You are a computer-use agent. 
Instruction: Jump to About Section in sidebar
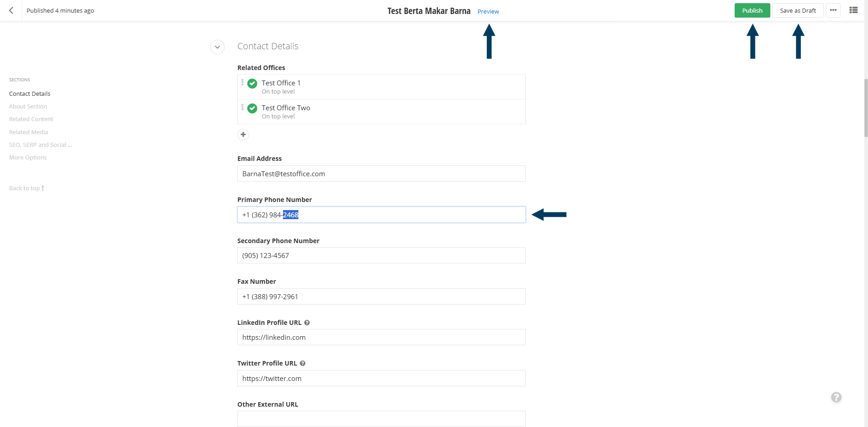(x=28, y=106)
